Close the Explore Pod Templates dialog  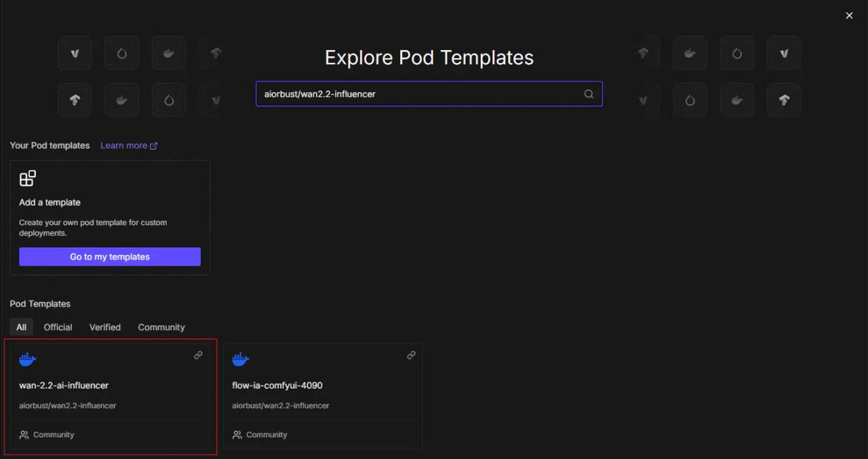click(x=849, y=16)
